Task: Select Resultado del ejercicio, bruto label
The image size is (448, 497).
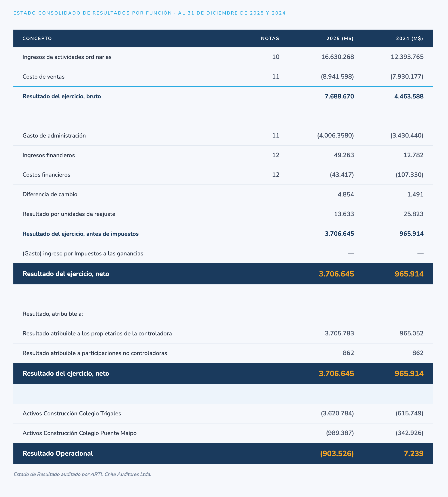Action: pos(62,96)
